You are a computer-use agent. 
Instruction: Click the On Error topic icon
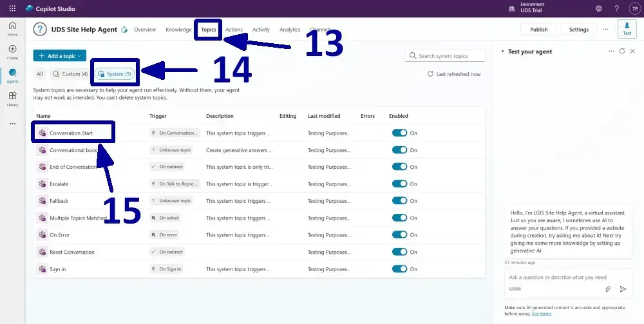point(43,235)
